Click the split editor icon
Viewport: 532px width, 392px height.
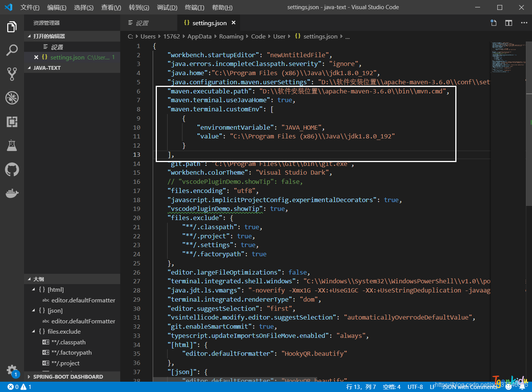coord(509,23)
